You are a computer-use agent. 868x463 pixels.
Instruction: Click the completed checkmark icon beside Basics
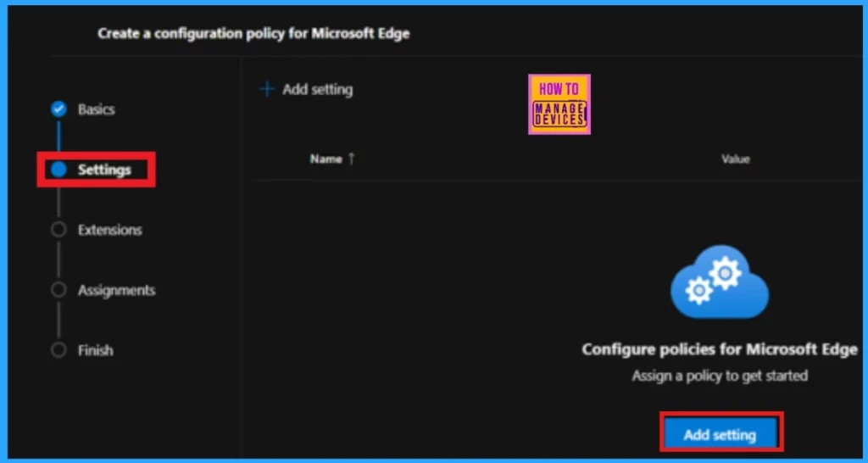(58, 109)
